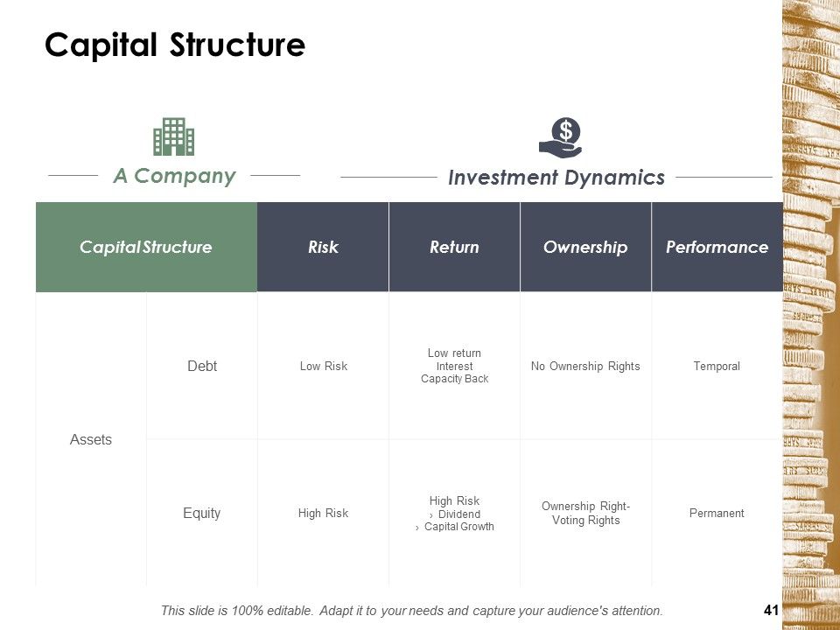
Task: Click the slide number 41
Action: tap(771, 610)
